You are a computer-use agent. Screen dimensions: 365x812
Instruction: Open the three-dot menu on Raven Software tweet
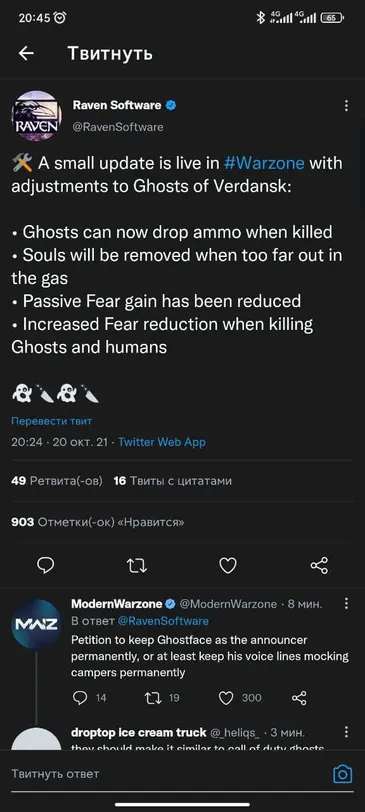click(346, 106)
